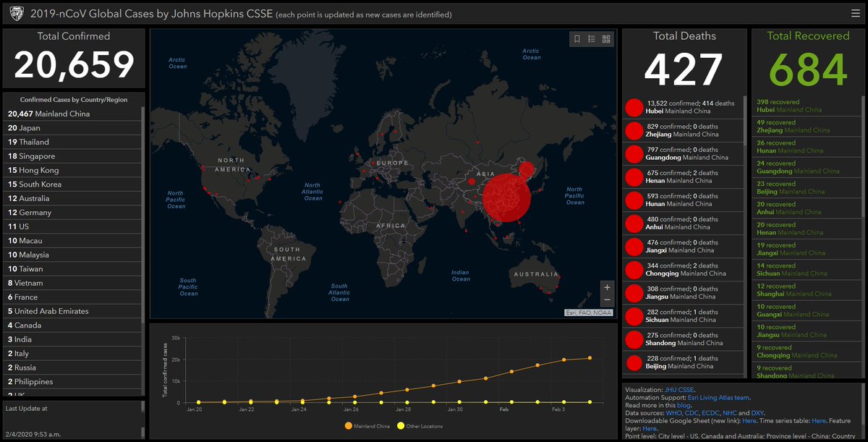The image size is (868, 442).
Task: Select the 10 Taiwan row
Action: [72, 269]
